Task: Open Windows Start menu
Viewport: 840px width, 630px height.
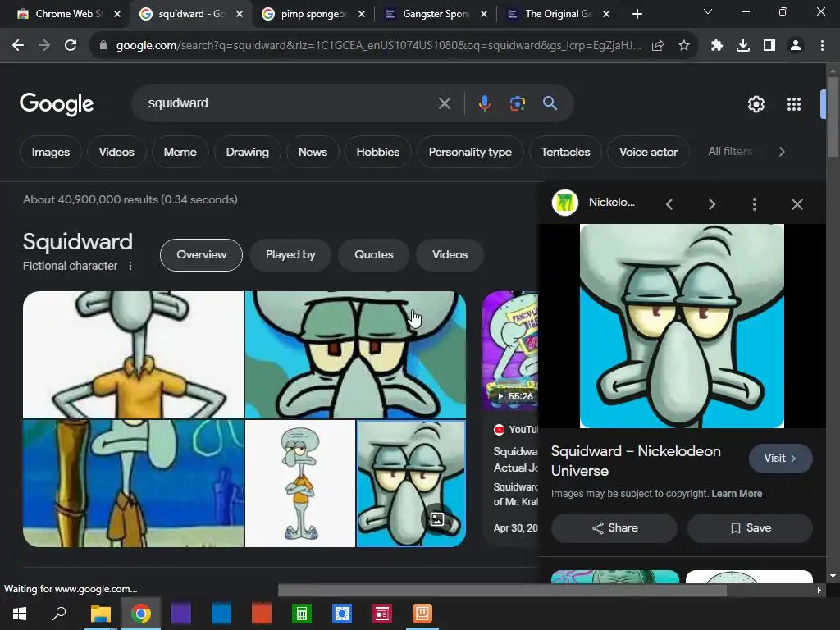Action: click(20, 614)
